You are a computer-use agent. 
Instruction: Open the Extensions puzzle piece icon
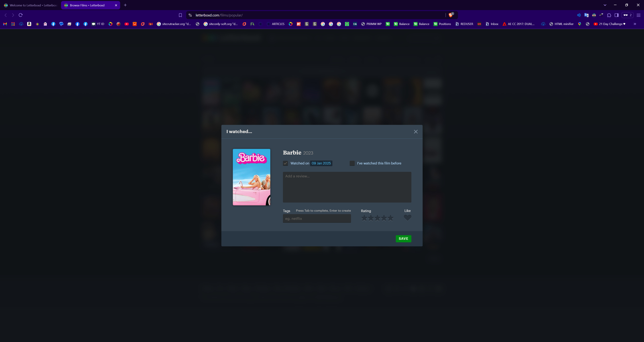pyautogui.click(x=609, y=15)
